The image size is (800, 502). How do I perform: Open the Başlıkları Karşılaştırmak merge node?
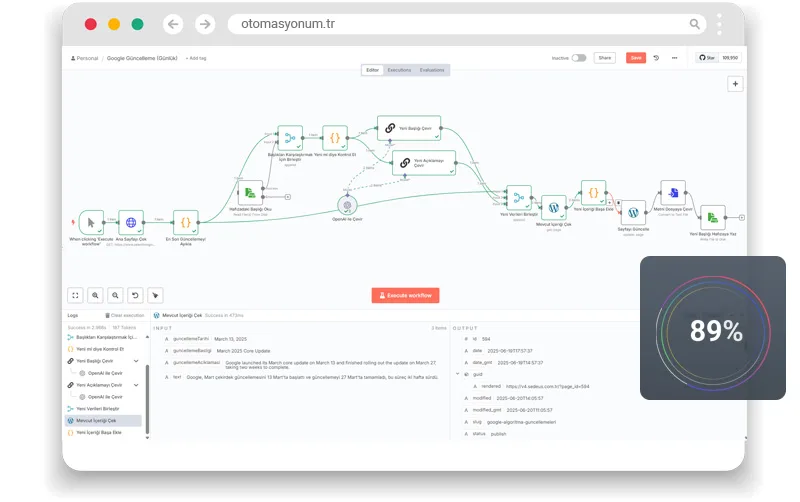[x=290, y=138]
